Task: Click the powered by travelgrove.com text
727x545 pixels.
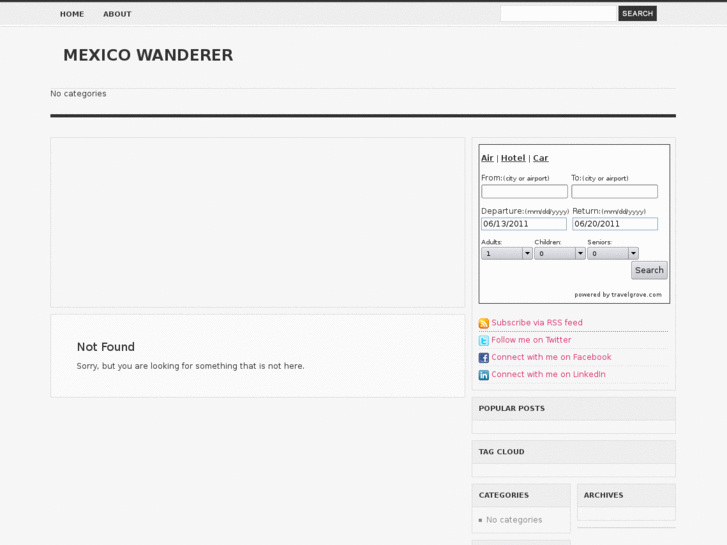Action: 618,295
